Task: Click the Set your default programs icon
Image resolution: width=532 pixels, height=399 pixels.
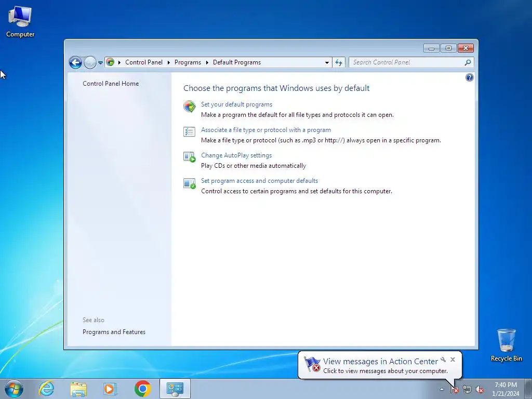Action: [189, 107]
